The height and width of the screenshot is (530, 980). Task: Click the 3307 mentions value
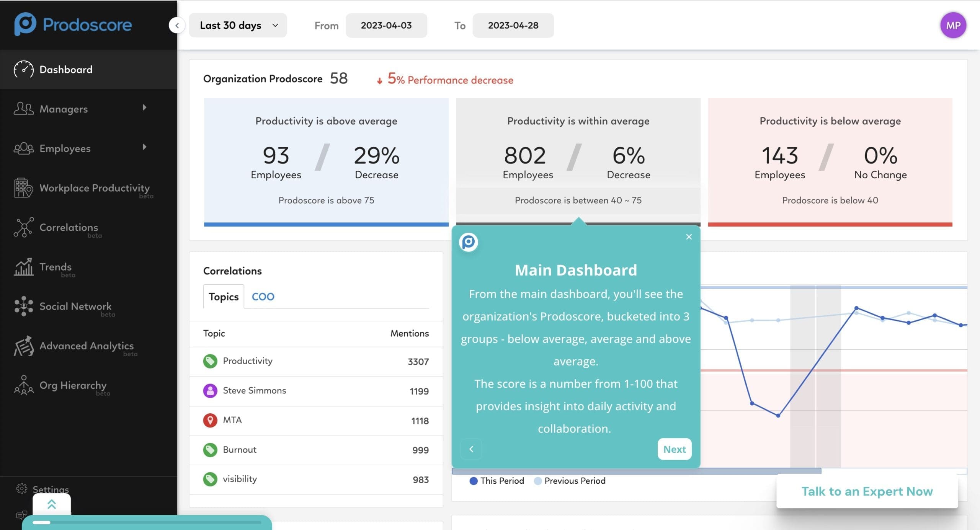(x=418, y=362)
